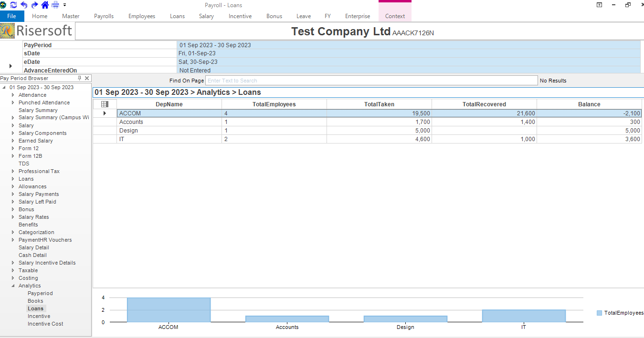Close the Pay Period Browser panel
This screenshot has width=644, height=338.
point(87,78)
